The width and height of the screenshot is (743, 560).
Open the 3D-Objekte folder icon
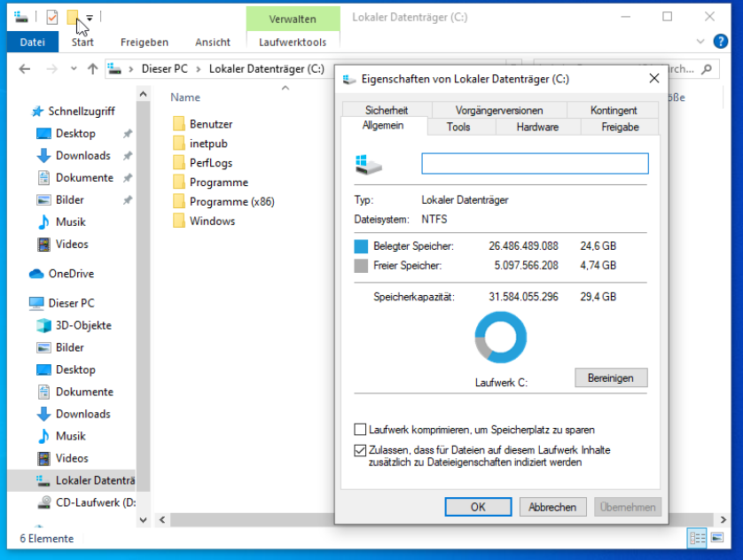tap(43, 325)
